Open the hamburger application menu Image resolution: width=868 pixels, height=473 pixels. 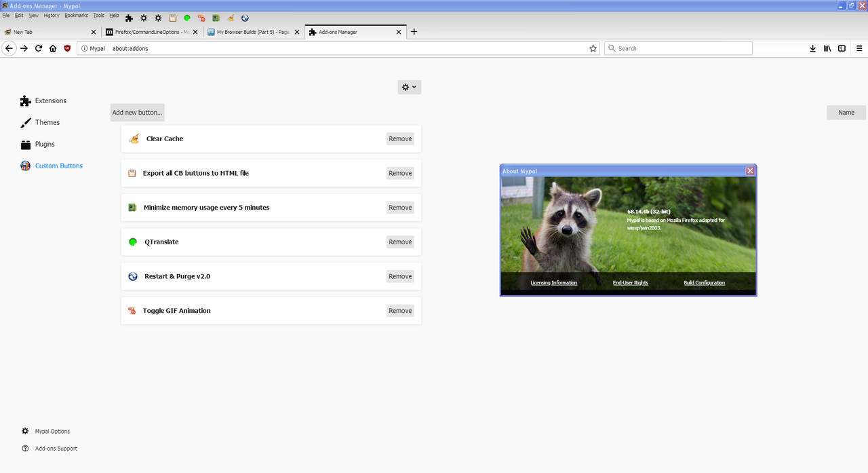pyautogui.click(x=859, y=48)
